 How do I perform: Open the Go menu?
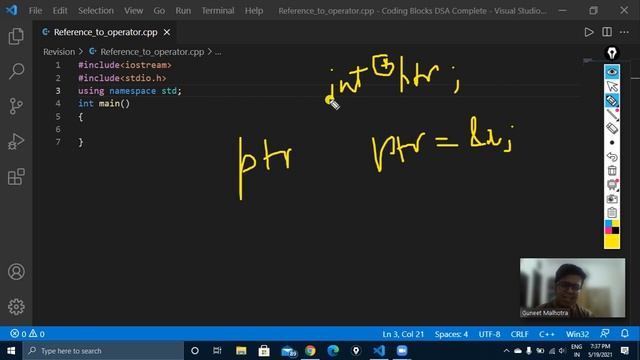coord(159,11)
